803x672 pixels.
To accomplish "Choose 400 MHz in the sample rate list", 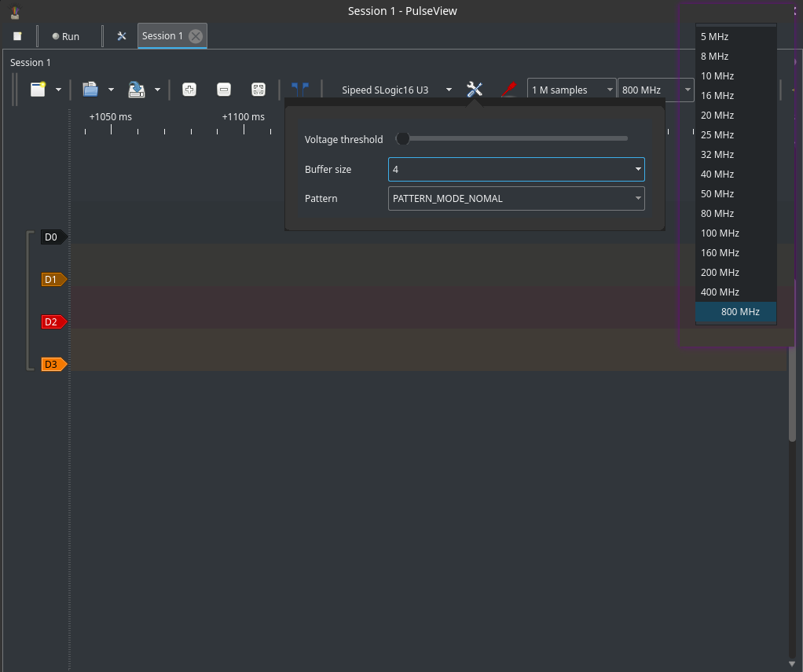I will coord(720,292).
